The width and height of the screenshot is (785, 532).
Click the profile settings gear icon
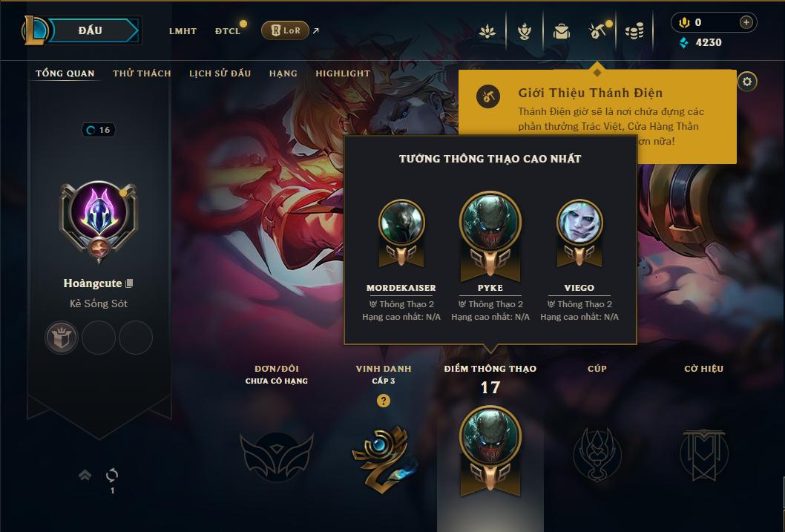coord(747,82)
